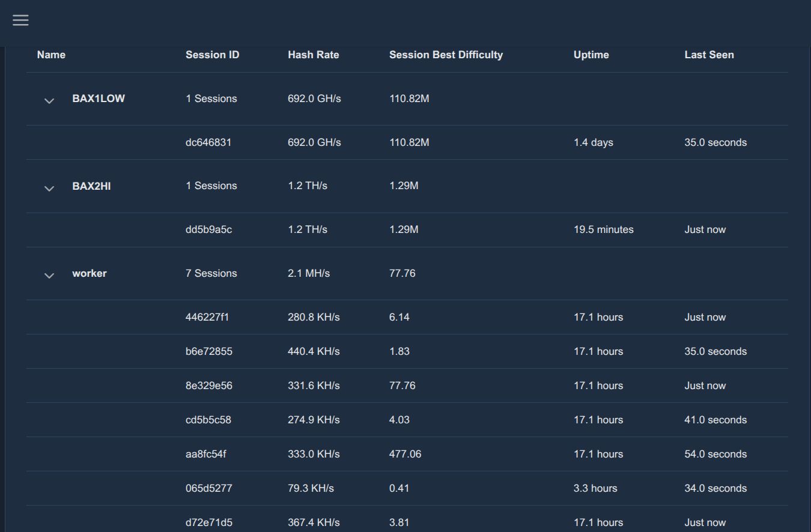Click the Hash Rate column header
Screen dimensions: 811x532
click(x=313, y=55)
